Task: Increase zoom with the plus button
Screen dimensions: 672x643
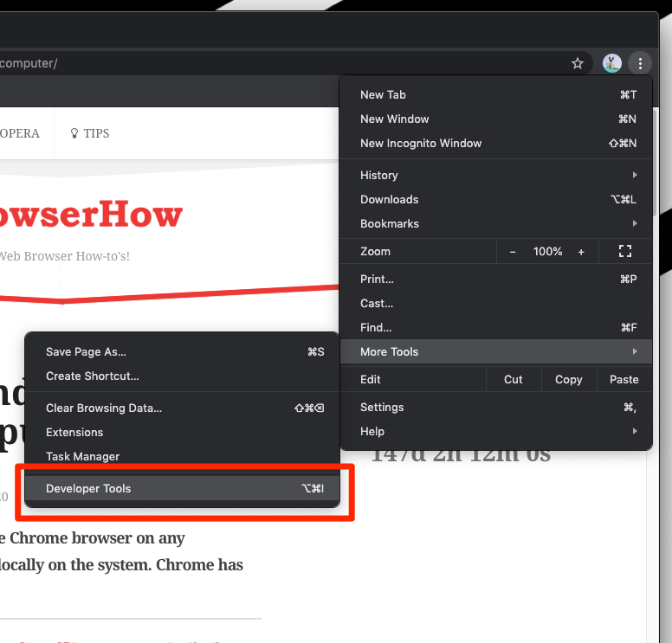Action: [581, 252]
